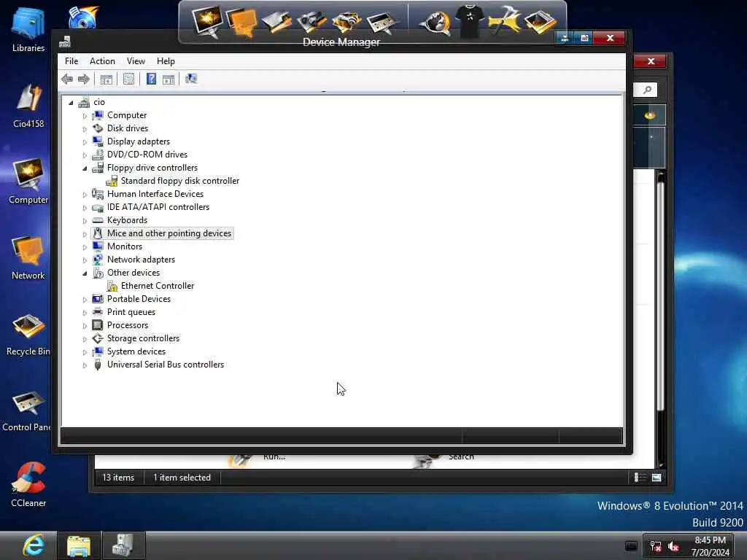Click the pictures folder icon in top dock
The height and width of the screenshot is (560, 747).
(540, 23)
